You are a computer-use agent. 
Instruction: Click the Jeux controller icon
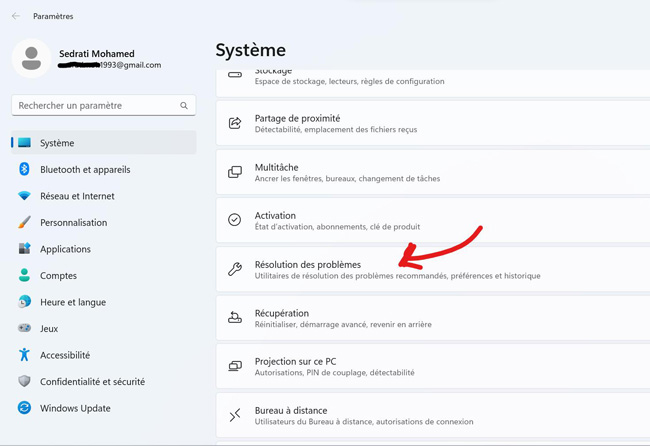[24, 328]
